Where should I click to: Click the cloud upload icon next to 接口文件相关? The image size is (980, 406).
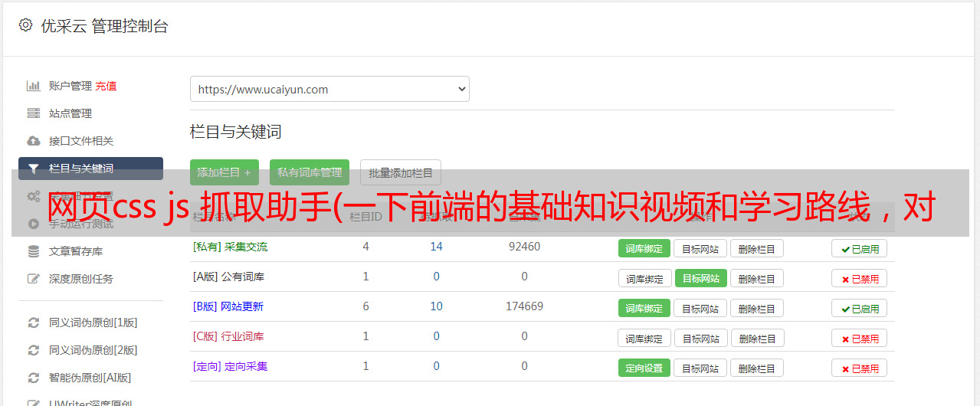tap(33, 141)
